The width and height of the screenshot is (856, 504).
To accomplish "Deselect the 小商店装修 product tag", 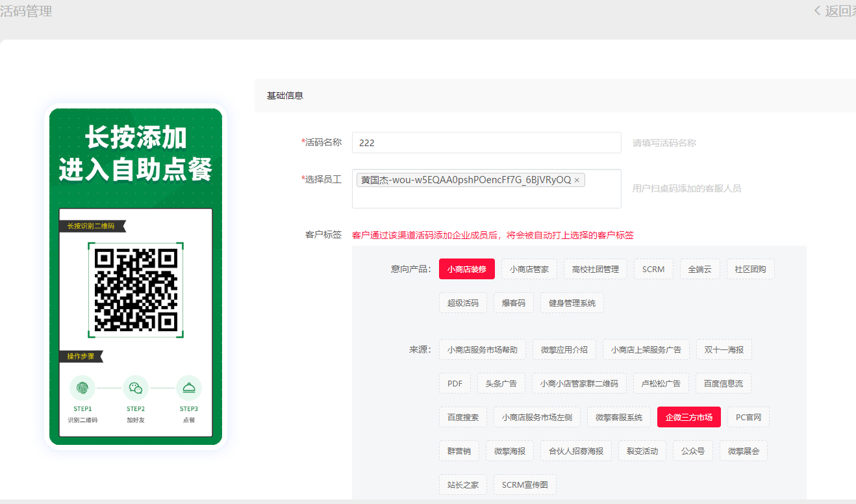I will [466, 269].
